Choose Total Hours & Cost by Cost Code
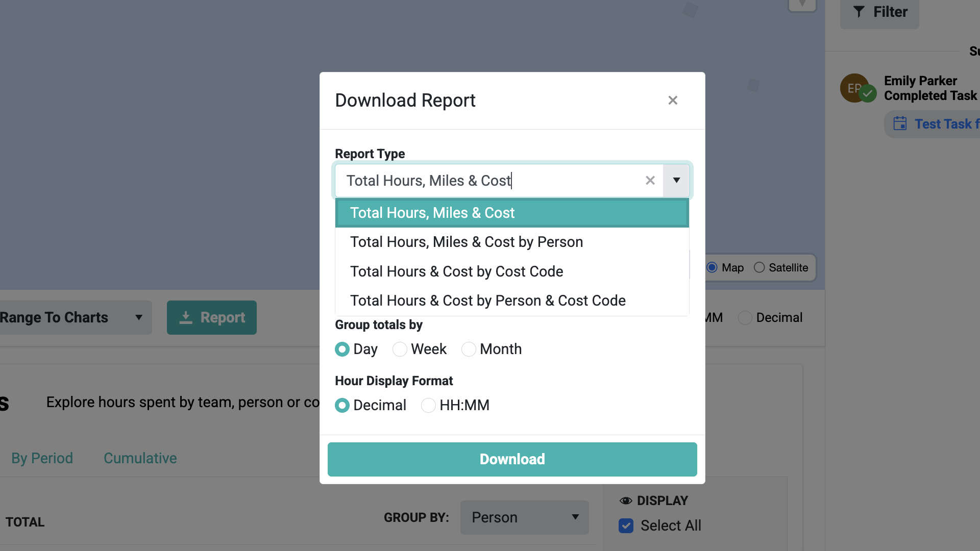The width and height of the screenshot is (980, 551). 512,271
